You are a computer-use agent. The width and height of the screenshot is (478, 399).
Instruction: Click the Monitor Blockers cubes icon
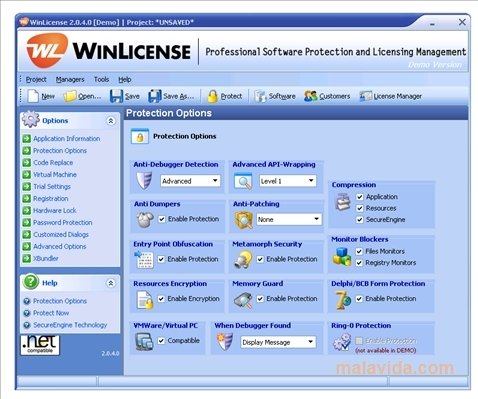coord(342,257)
